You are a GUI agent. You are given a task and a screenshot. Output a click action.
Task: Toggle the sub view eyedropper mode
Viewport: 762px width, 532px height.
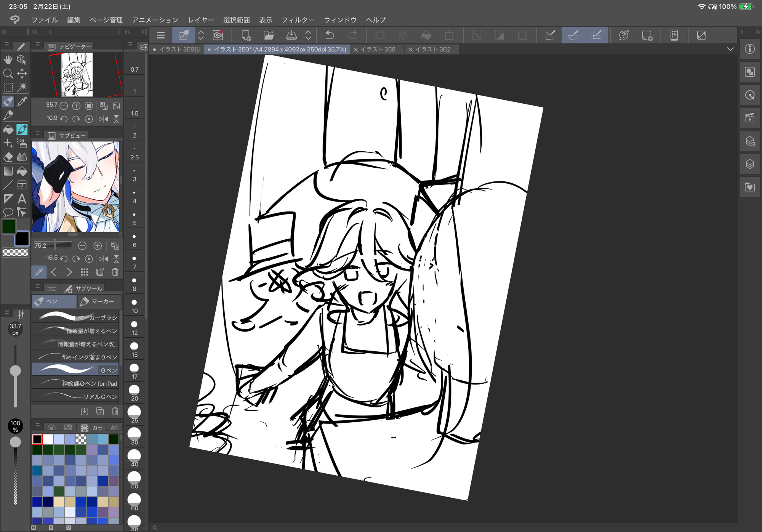pyautogui.click(x=39, y=272)
